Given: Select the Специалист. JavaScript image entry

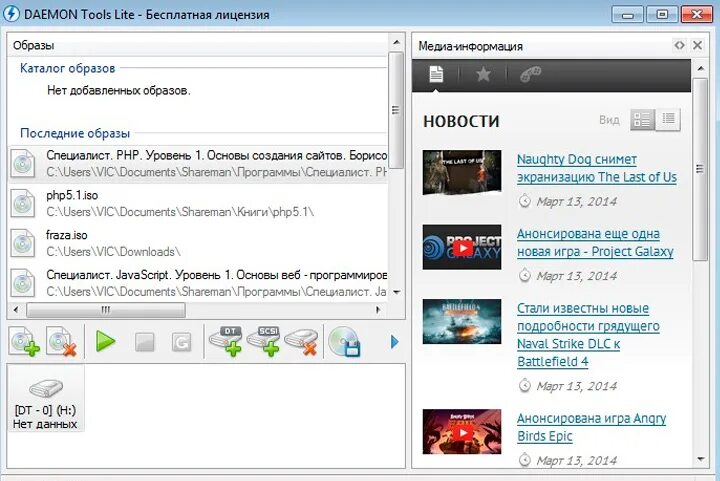Looking at the screenshot, I should (198, 283).
